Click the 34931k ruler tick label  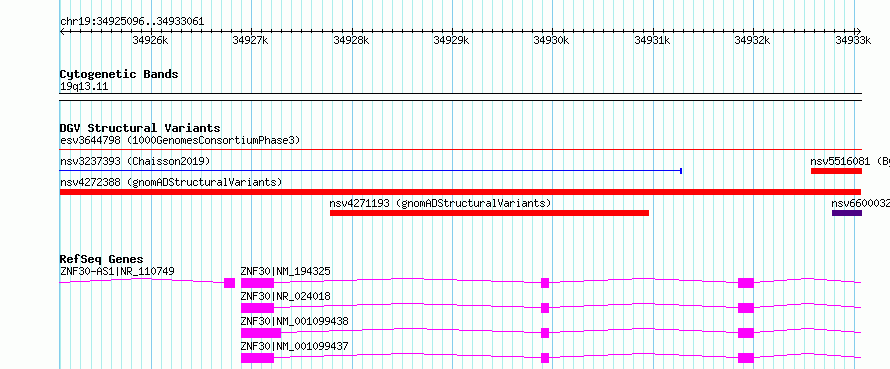coord(652,40)
